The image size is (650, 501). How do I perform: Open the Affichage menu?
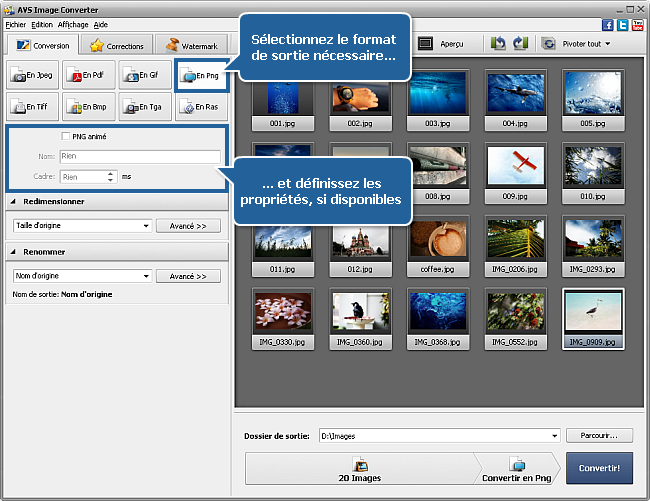(x=73, y=25)
